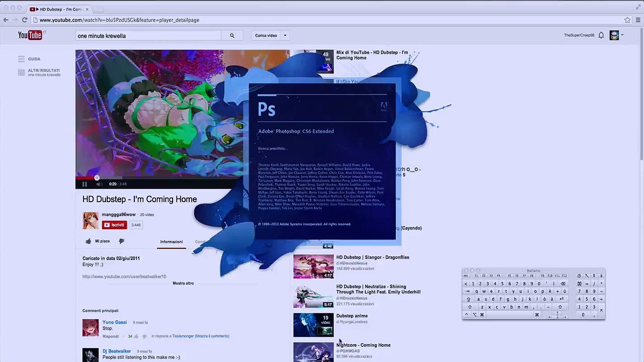The width and height of the screenshot is (644, 362).
Task: Open GUIDA in the sidebar
Action: [34, 59]
